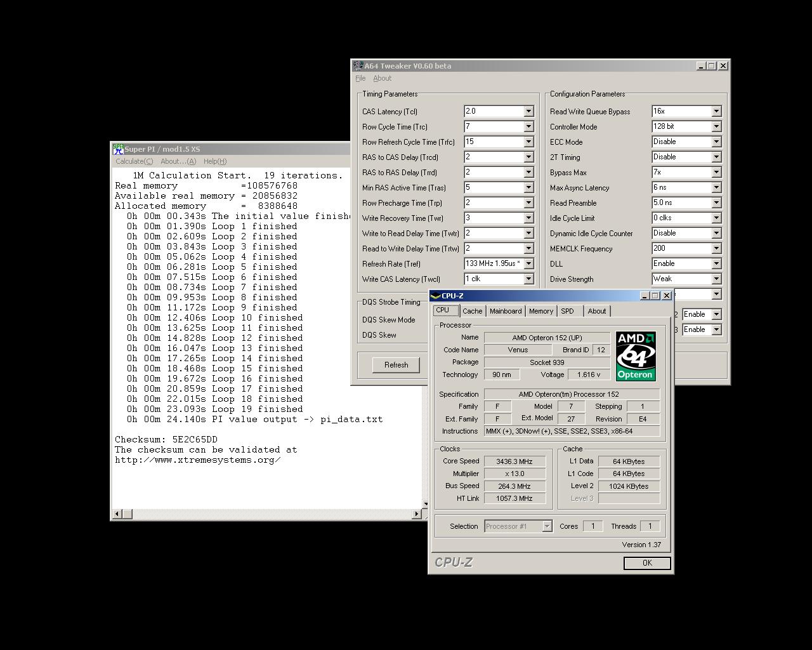
Task: Minimize the CPU-Z window
Action: (645, 296)
